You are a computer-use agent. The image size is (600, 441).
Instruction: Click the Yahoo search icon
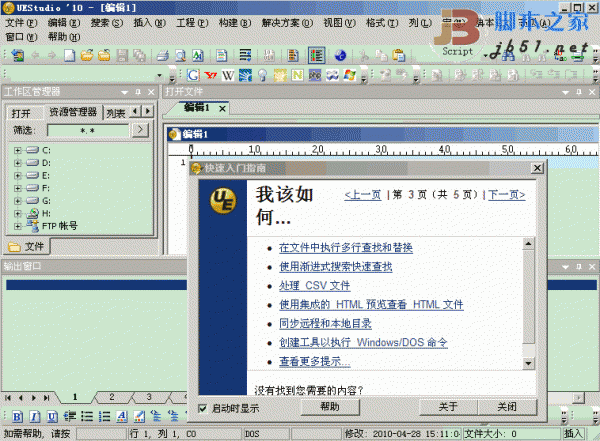click(210, 75)
